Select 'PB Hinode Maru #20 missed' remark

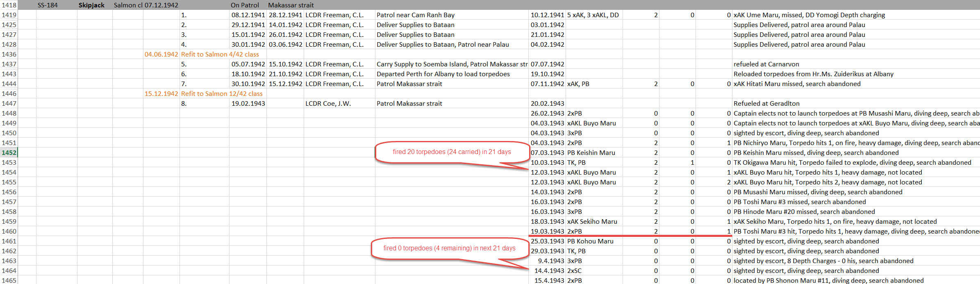point(804,211)
